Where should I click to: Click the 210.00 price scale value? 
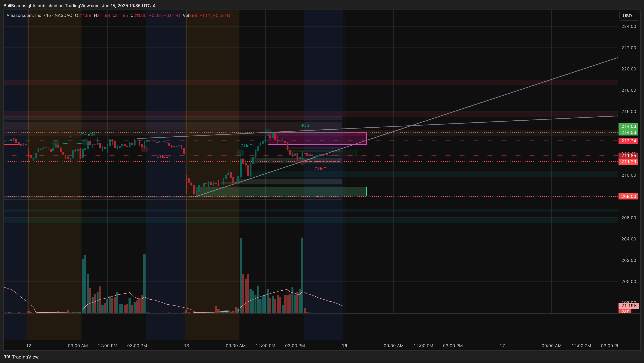pos(629,175)
